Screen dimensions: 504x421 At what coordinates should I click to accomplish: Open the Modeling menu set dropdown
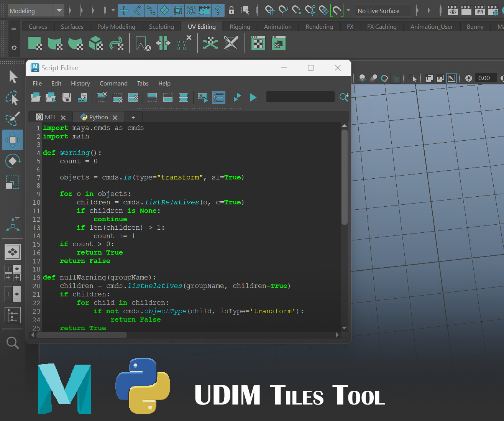59,11
